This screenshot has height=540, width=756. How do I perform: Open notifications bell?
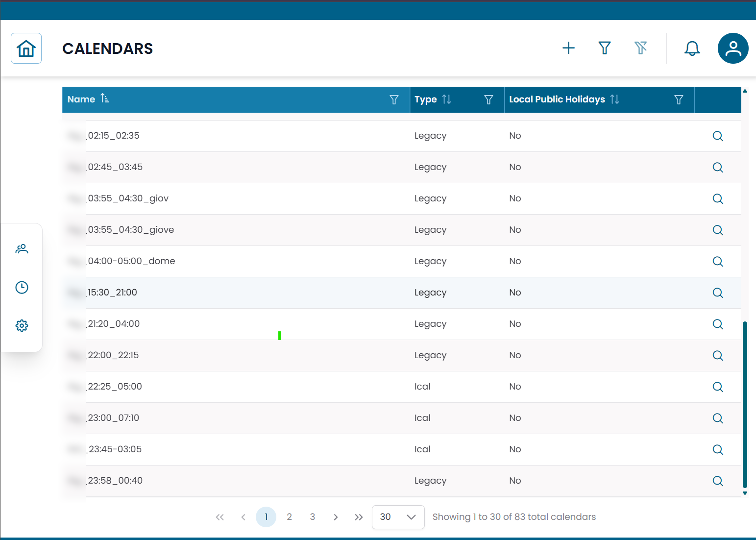pos(692,48)
